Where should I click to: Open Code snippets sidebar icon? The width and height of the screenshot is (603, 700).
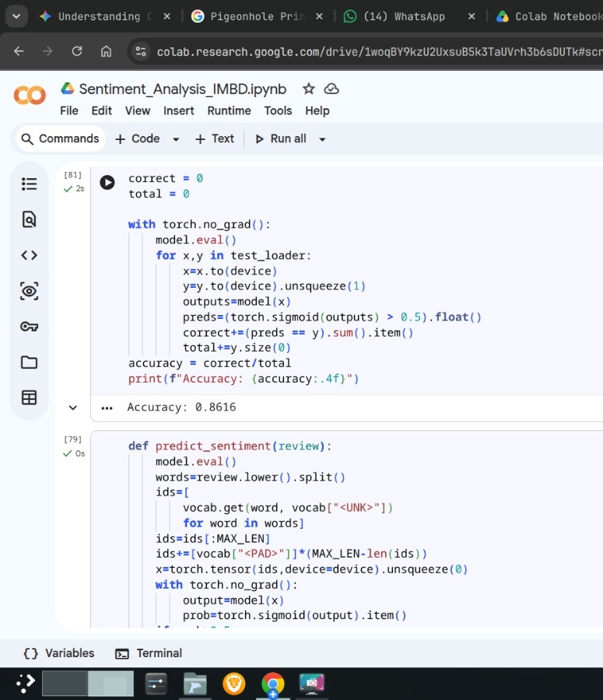pos(29,255)
